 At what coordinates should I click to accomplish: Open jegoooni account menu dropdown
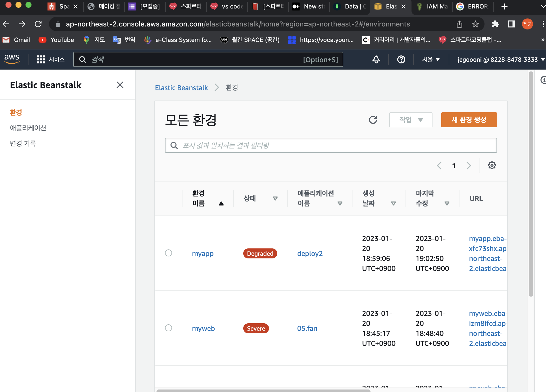tap(501, 59)
